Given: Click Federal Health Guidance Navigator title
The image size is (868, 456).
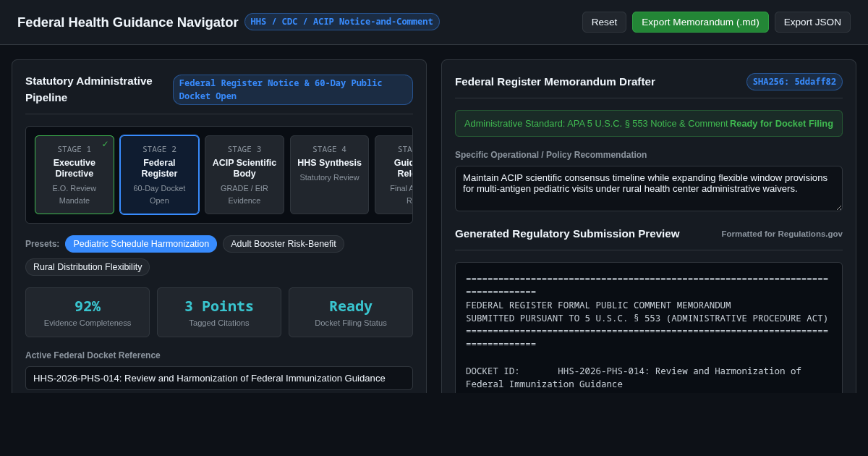Looking at the screenshot, I should click(x=128, y=22).
